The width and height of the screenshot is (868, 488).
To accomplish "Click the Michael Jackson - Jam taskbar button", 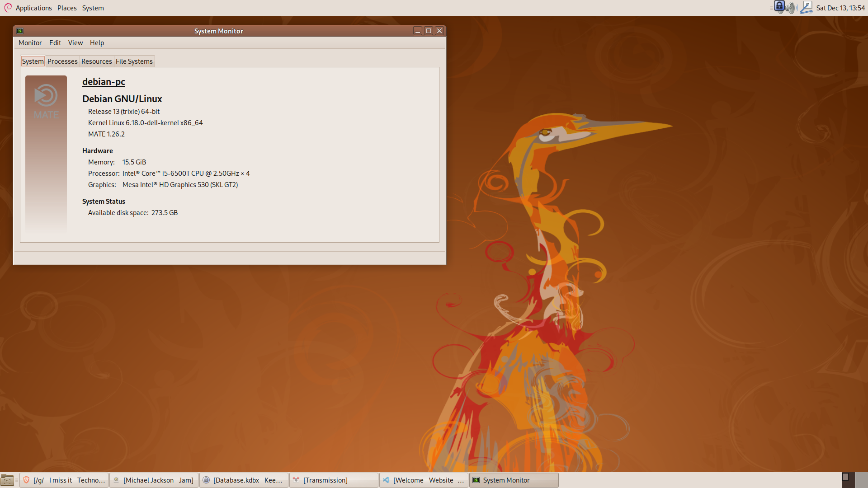I will coord(154,480).
